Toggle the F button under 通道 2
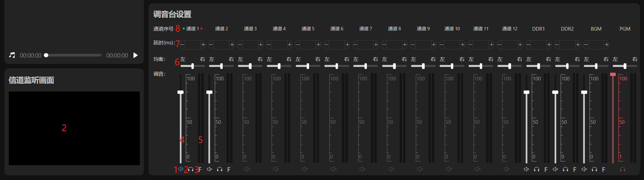Image resolution: width=644 pixels, height=180 pixels. (229, 170)
